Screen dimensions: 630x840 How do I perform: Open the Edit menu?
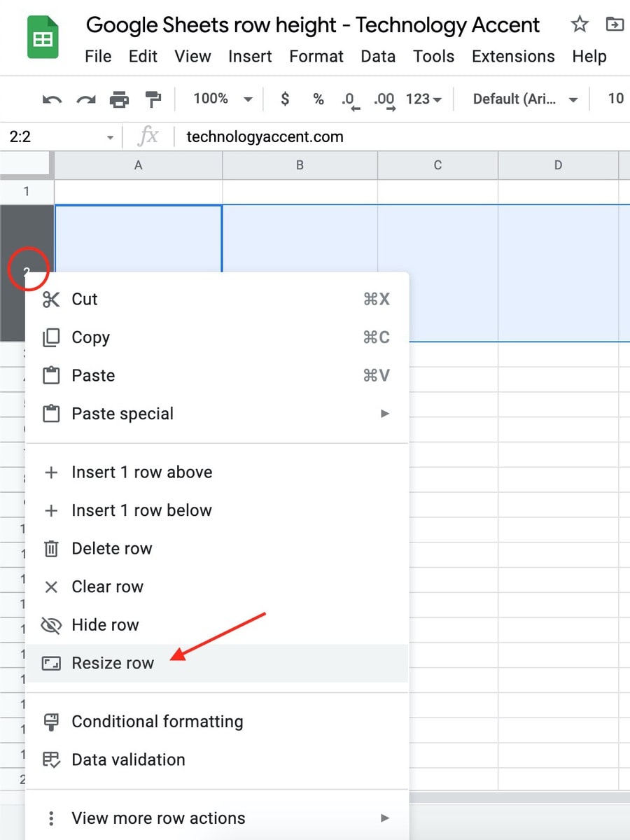(143, 56)
